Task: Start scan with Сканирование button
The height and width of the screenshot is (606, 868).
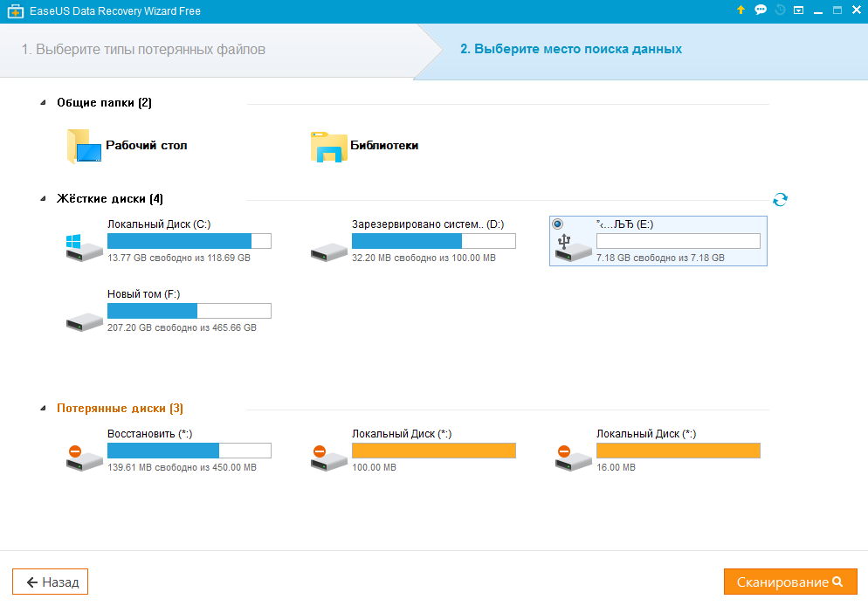Action: point(790,582)
